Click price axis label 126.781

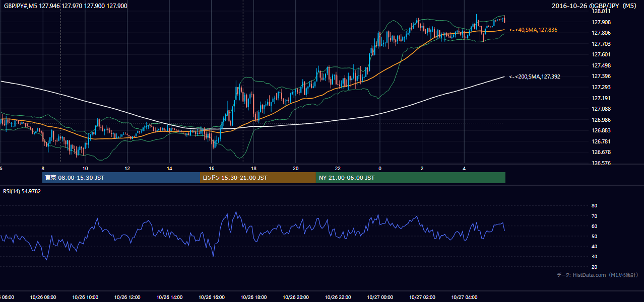tap(602, 141)
